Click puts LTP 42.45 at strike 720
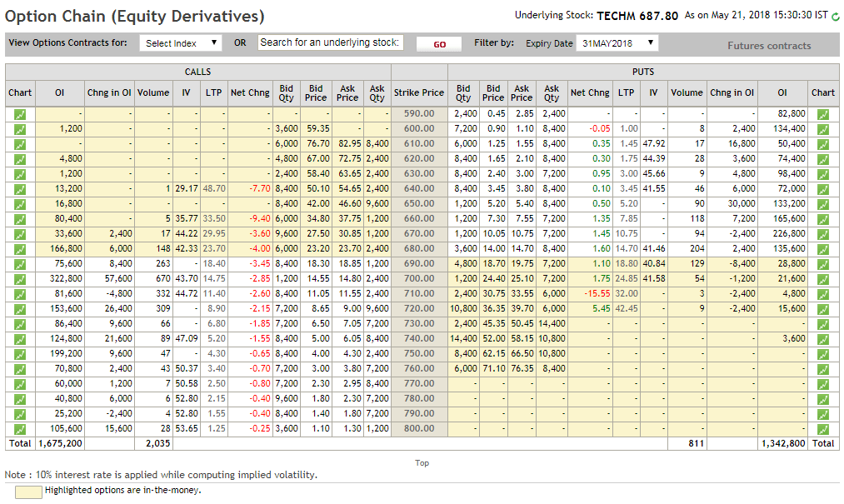 pos(627,308)
